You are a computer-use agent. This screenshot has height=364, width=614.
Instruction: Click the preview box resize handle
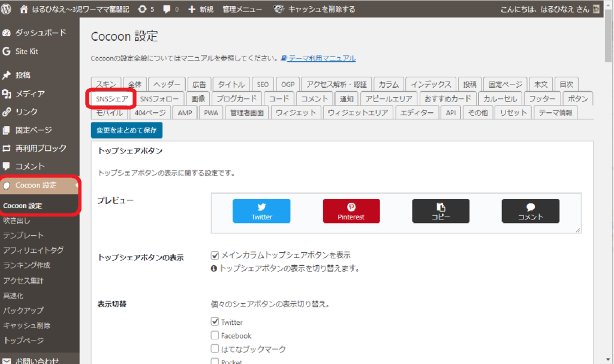[x=578, y=230]
